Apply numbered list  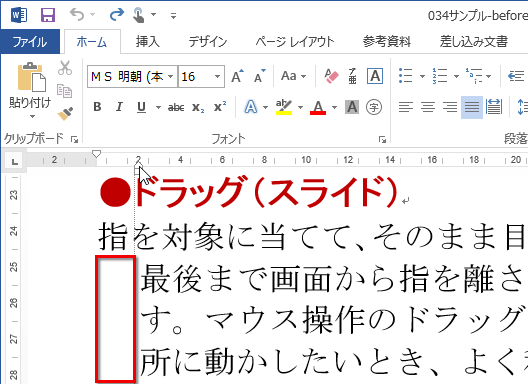[x=440, y=76]
